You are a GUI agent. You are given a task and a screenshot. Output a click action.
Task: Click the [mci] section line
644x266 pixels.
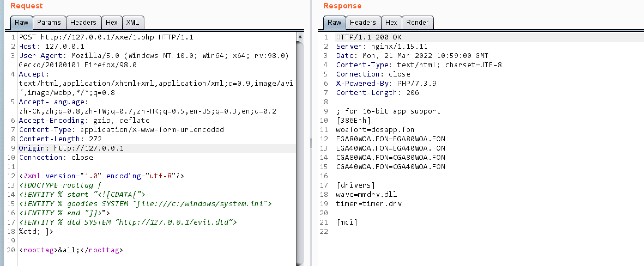(x=347, y=222)
